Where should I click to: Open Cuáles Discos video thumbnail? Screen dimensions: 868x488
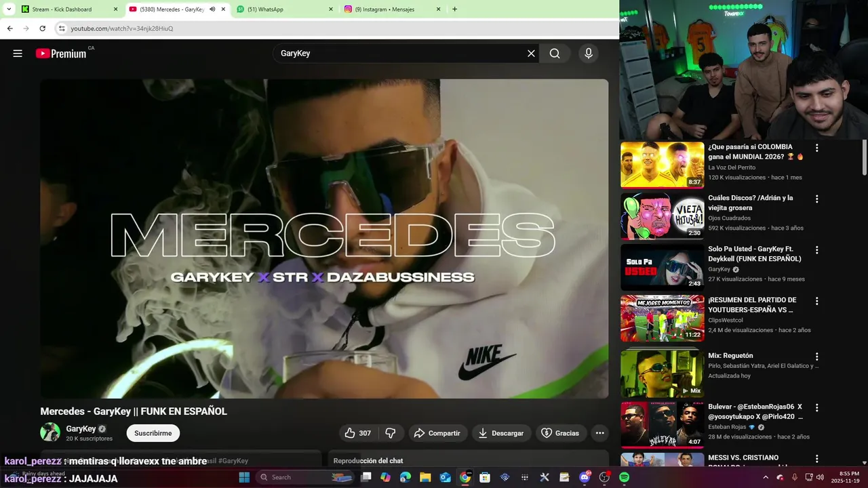pos(663,216)
